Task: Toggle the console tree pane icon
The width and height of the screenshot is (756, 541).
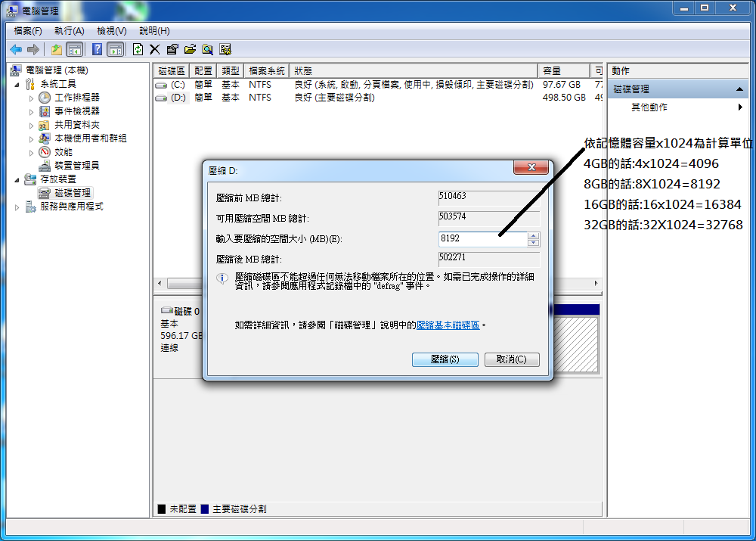Action: 74,49
